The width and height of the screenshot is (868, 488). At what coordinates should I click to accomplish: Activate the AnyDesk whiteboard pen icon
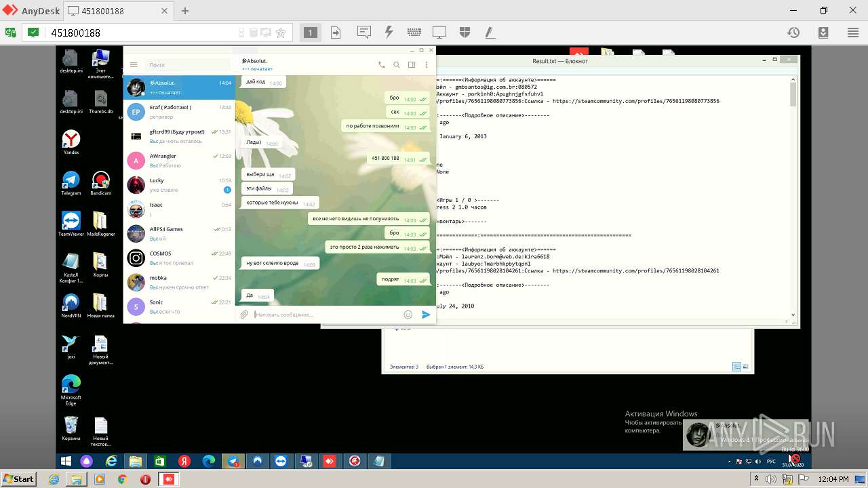490,32
